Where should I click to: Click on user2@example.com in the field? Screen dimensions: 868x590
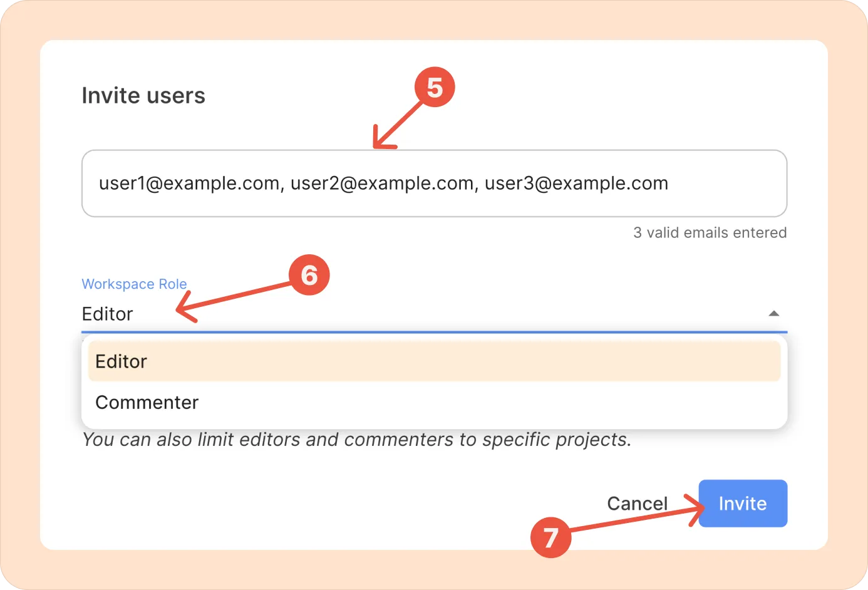pos(382,184)
